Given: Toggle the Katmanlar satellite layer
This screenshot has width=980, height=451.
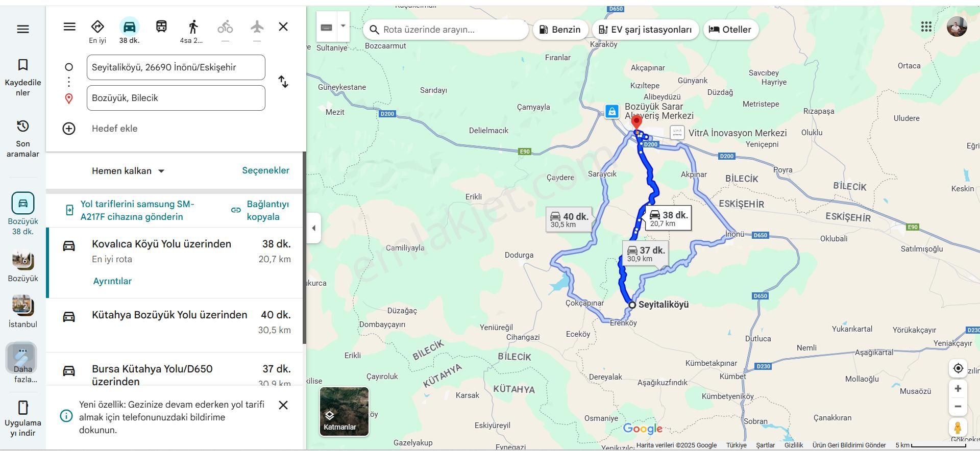Looking at the screenshot, I should coord(344,411).
